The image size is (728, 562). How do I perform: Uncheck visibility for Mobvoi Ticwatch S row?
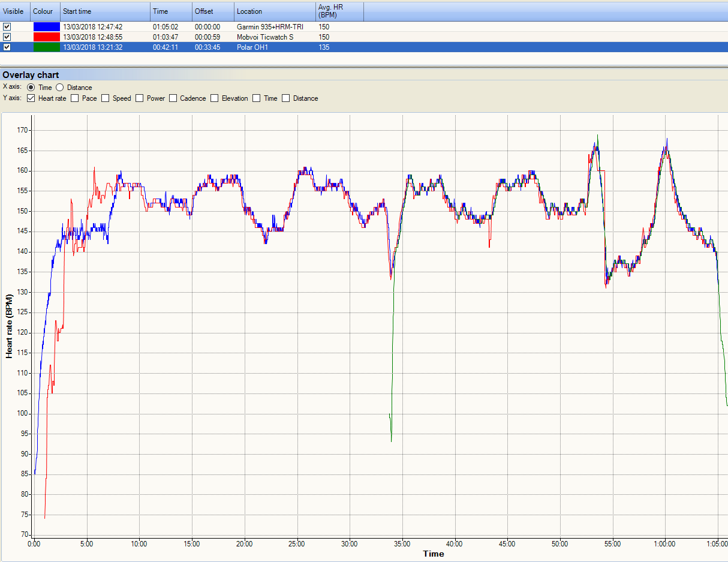[7, 37]
